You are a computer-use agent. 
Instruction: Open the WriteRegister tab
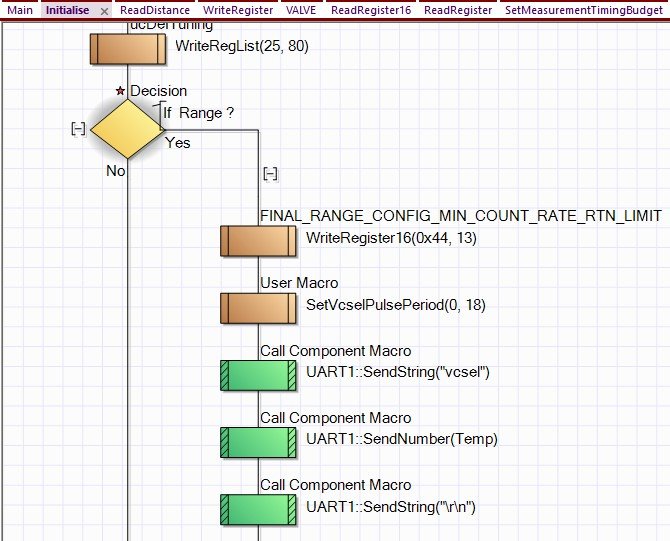click(x=237, y=10)
